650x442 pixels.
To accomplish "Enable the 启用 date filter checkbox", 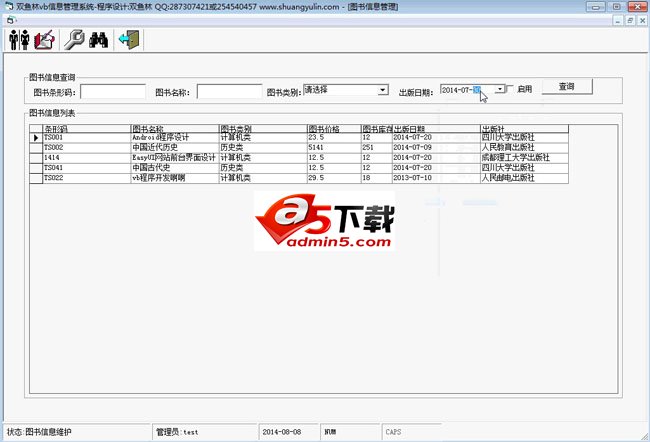I will pyautogui.click(x=510, y=89).
